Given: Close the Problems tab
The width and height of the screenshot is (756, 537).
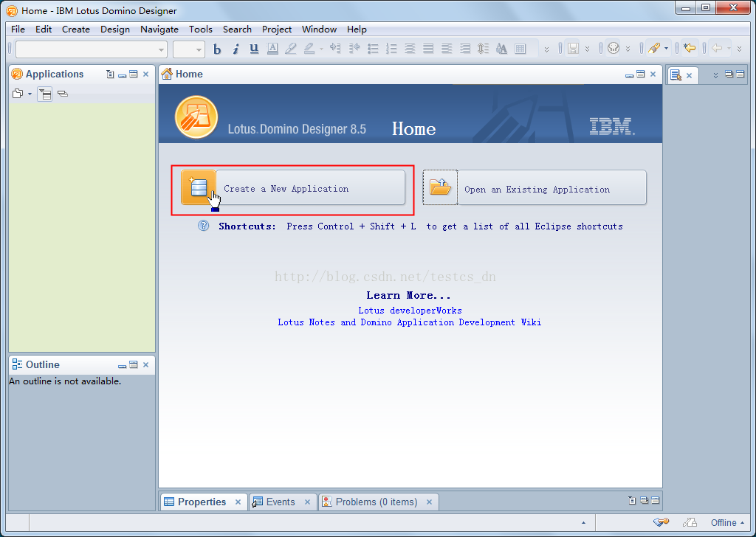Looking at the screenshot, I should 429,502.
